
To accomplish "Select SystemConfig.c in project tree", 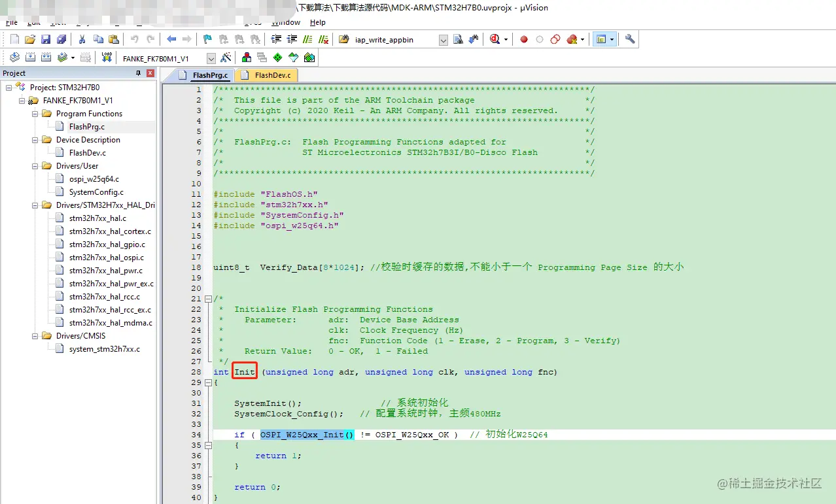I will click(96, 192).
